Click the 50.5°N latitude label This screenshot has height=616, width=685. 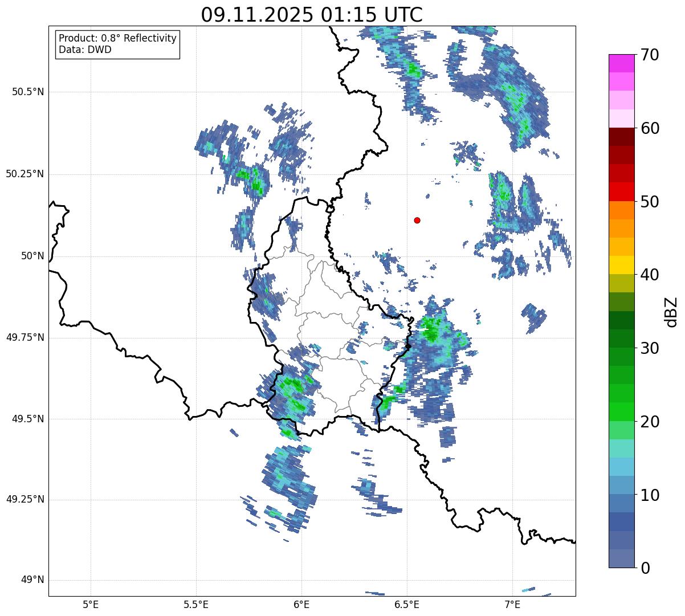(28, 92)
